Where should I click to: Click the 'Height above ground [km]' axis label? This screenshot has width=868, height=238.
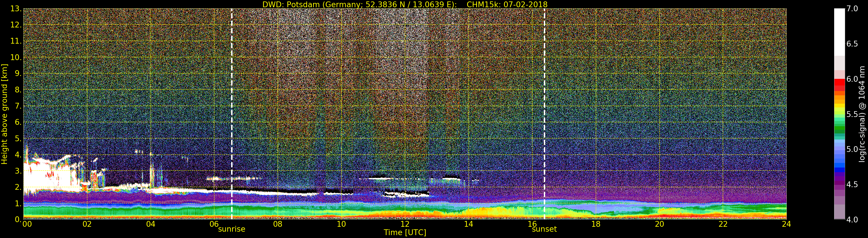pyautogui.click(x=4, y=114)
